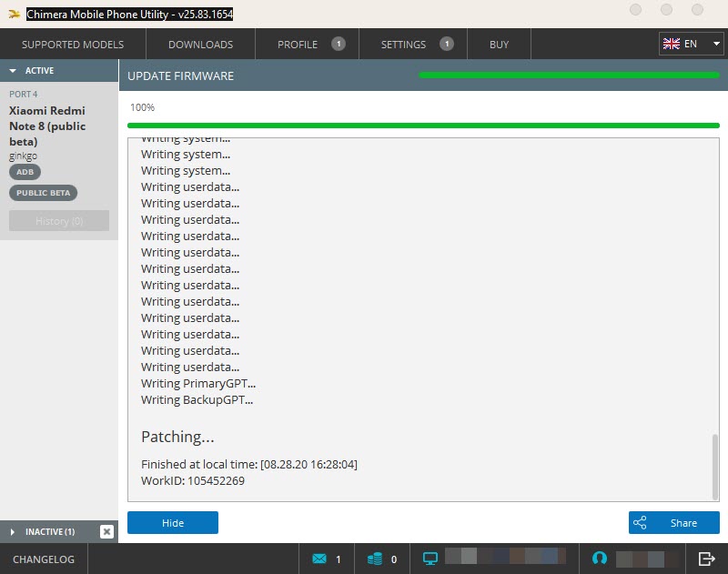728x574 pixels.
Task: Click the Patching... log heading
Action: (x=177, y=437)
